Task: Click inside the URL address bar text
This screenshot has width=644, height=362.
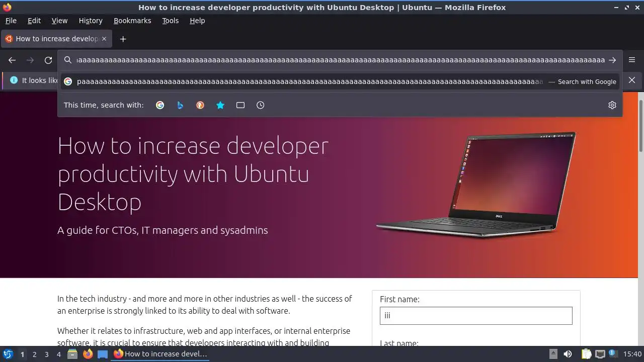Action: (340, 60)
